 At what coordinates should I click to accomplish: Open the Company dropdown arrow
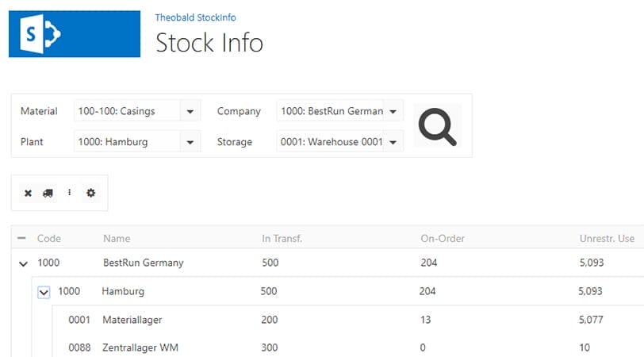pyautogui.click(x=393, y=111)
